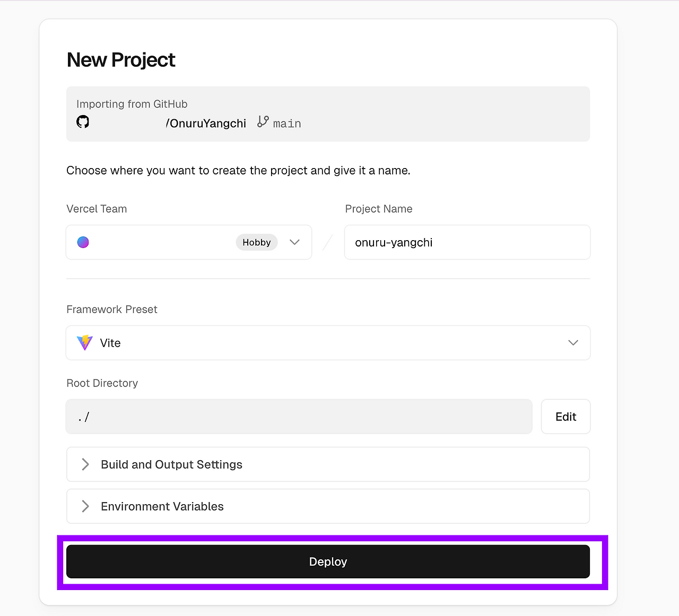This screenshot has width=679, height=616.
Task: Click the Edit root directory button
Action: (x=565, y=417)
